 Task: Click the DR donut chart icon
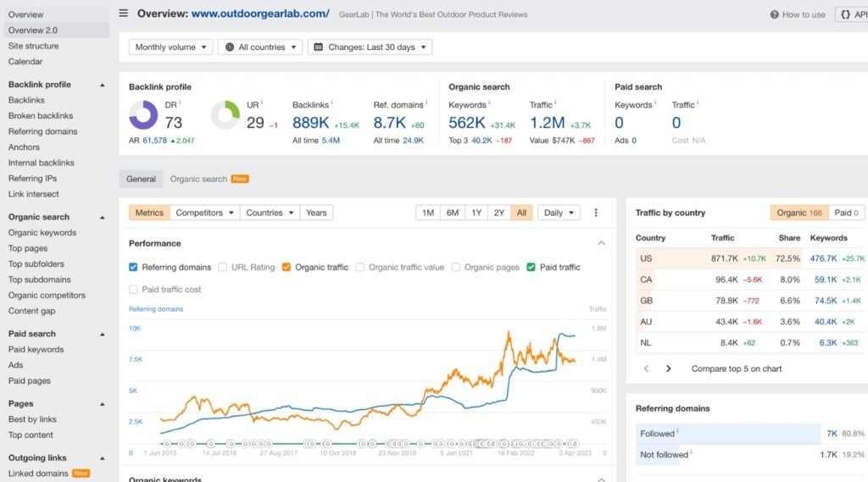click(x=143, y=115)
